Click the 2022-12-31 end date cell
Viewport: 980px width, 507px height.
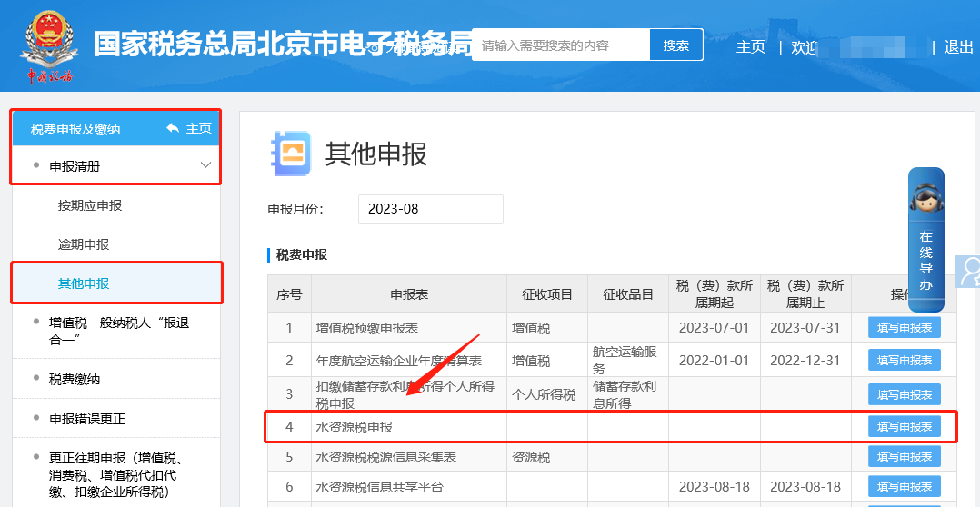pos(805,361)
